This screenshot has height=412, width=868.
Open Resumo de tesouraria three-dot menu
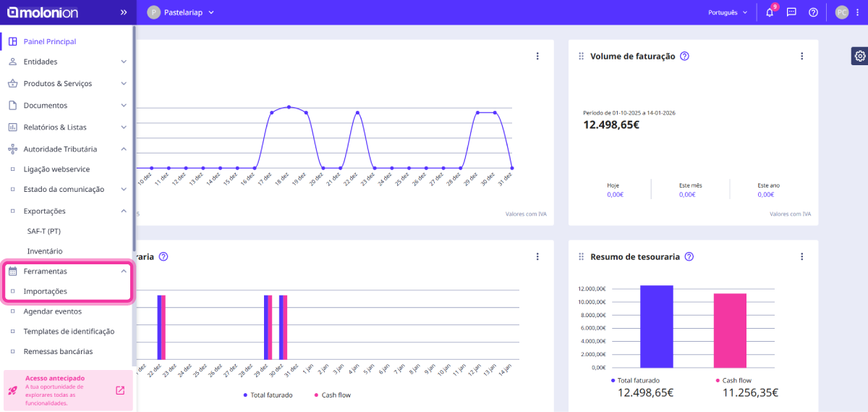pos(801,256)
